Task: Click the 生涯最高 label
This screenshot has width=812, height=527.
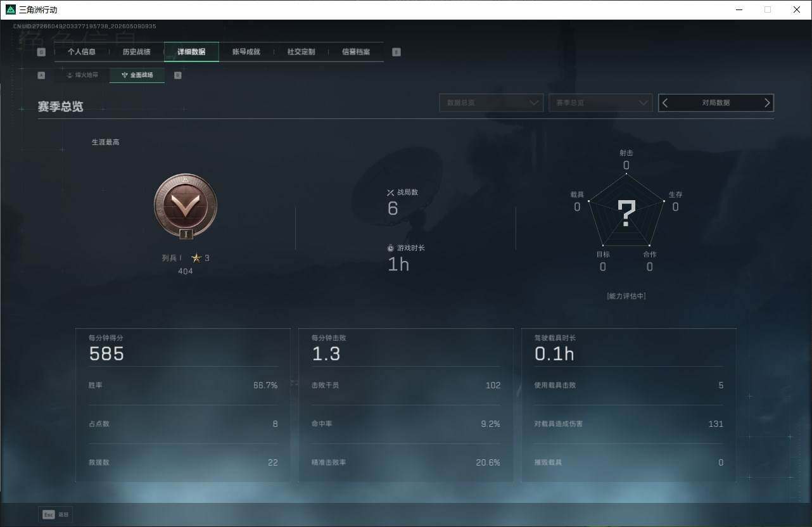Action: pos(106,142)
